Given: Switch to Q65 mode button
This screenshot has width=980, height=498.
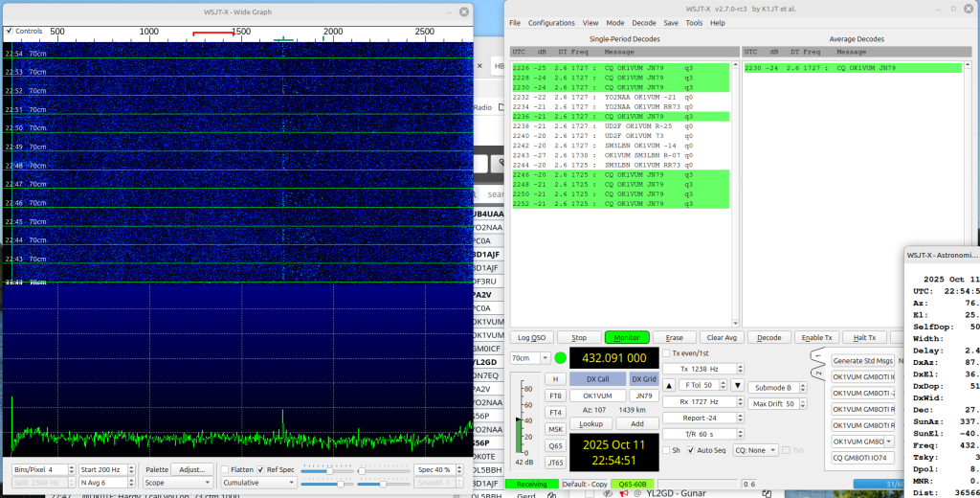Looking at the screenshot, I should [x=555, y=446].
